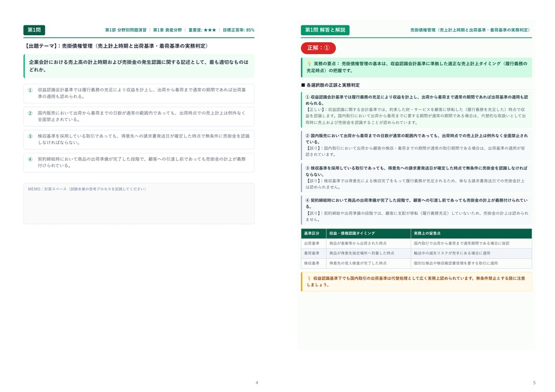Click the red 正解：① answer badge
The height and width of the screenshot is (392, 555).
[318, 48]
